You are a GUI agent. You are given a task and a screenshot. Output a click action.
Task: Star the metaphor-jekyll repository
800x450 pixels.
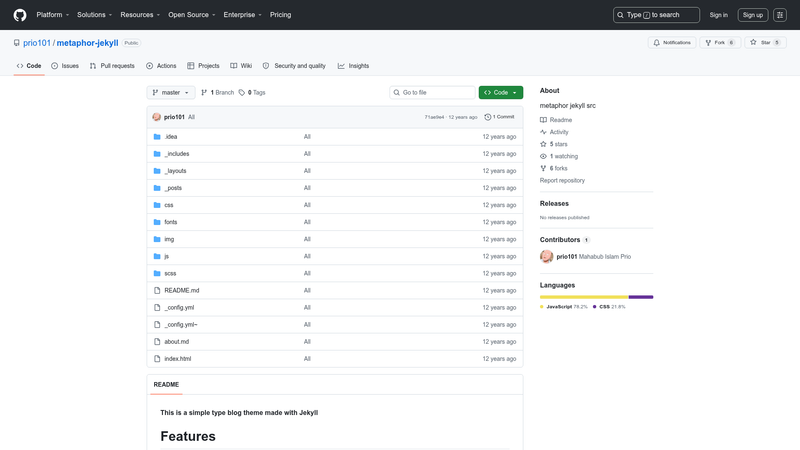coord(765,43)
